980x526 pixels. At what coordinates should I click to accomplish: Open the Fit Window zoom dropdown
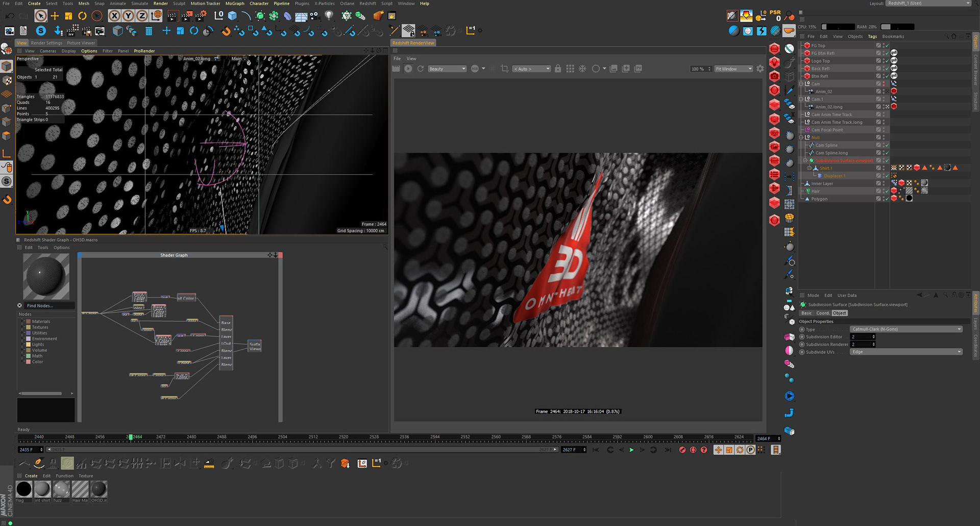pos(733,69)
